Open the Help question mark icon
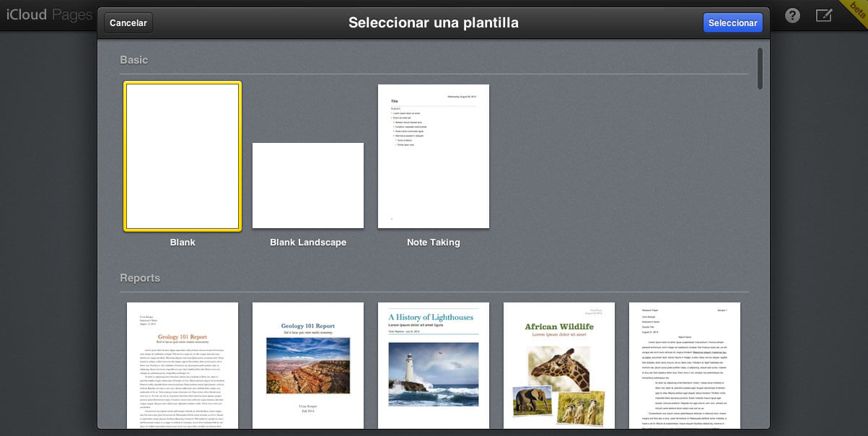 click(792, 14)
